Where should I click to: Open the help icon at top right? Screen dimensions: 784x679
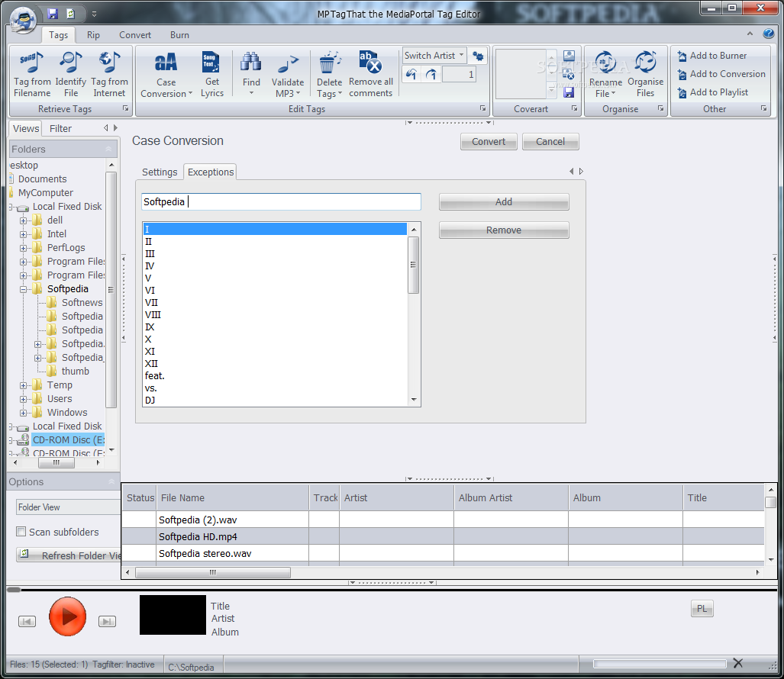(x=769, y=34)
